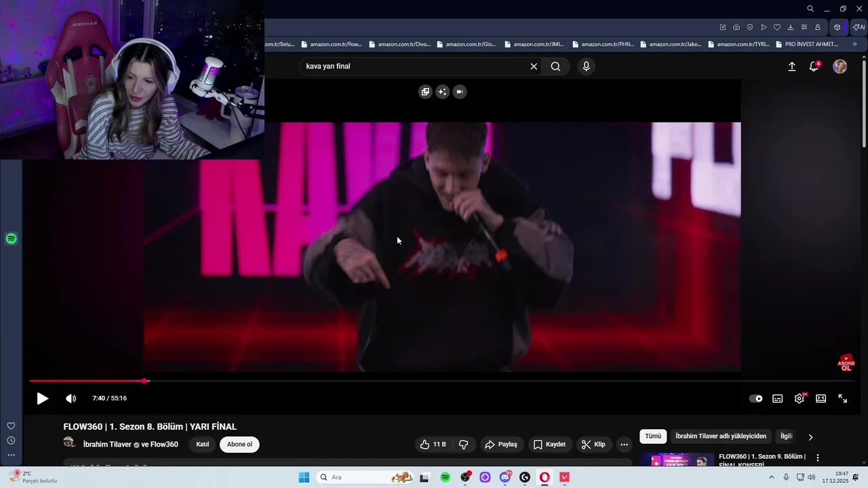The height and width of the screenshot is (488, 868).
Task: Open Discord from the taskbar
Action: click(x=505, y=477)
